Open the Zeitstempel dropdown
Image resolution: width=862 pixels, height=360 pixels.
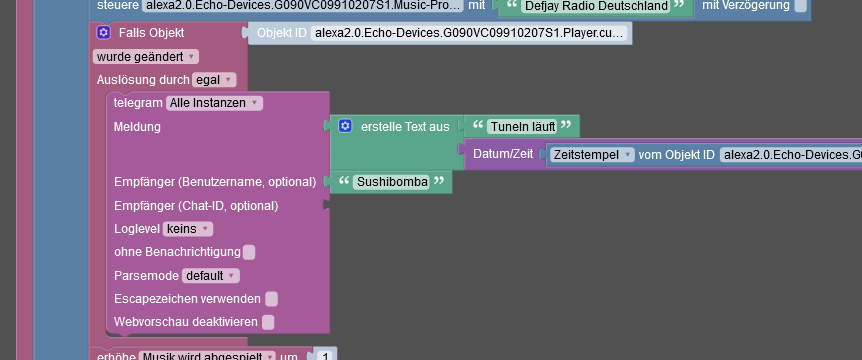pyautogui.click(x=592, y=154)
